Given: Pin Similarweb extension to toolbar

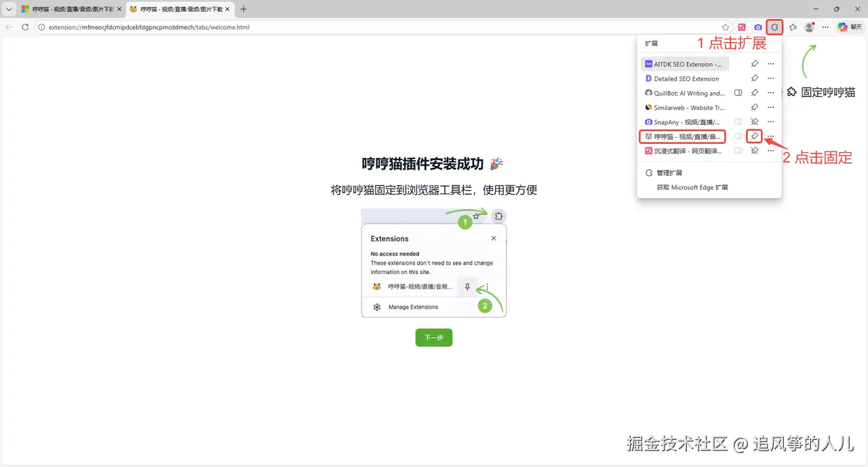Looking at the screenshot, I should click(x=754, y=107).
